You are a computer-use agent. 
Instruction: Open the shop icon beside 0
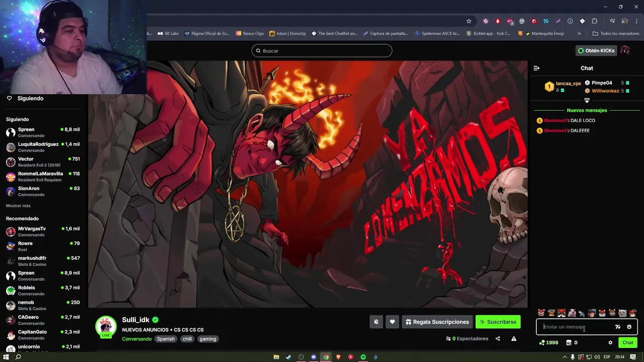point(569,343)
